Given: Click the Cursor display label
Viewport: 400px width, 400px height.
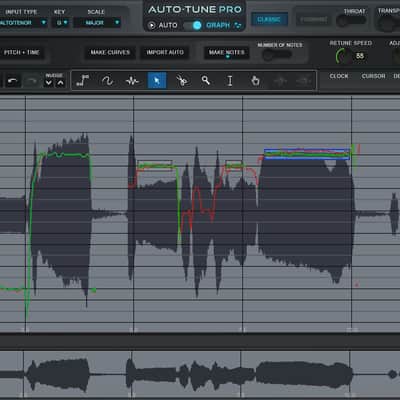Looking at the screenshot, I should 373,76.
